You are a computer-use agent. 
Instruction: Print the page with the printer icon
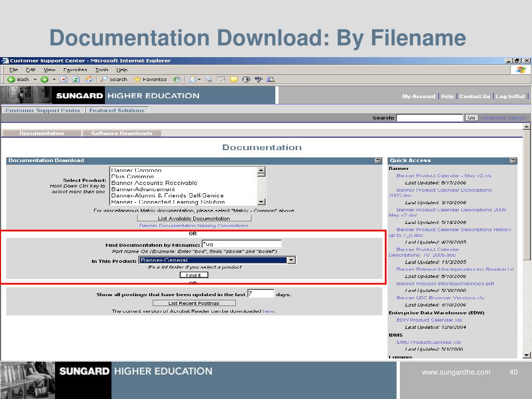(x=209, y=79)
